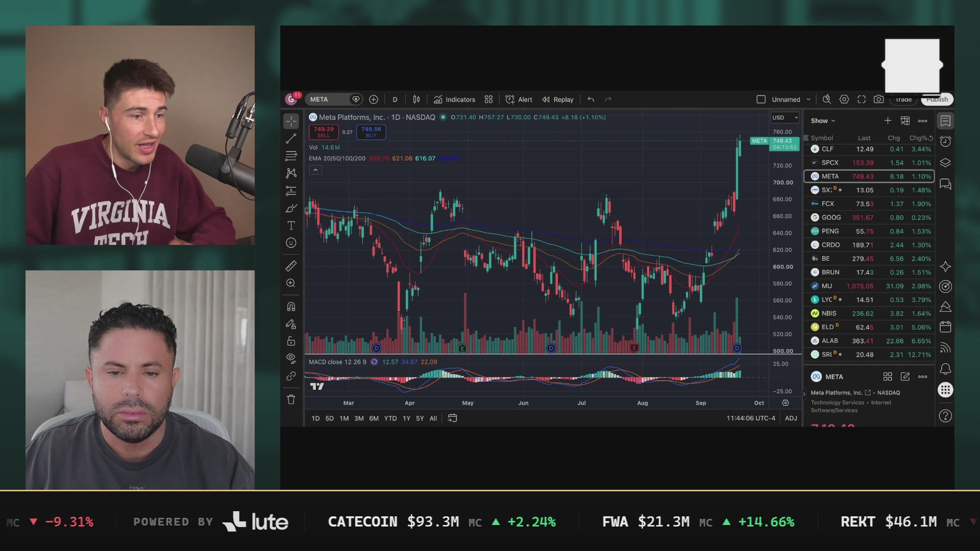Select the YTD time range
The width and height of the screenshot is (980, 551).
[390, 418]
